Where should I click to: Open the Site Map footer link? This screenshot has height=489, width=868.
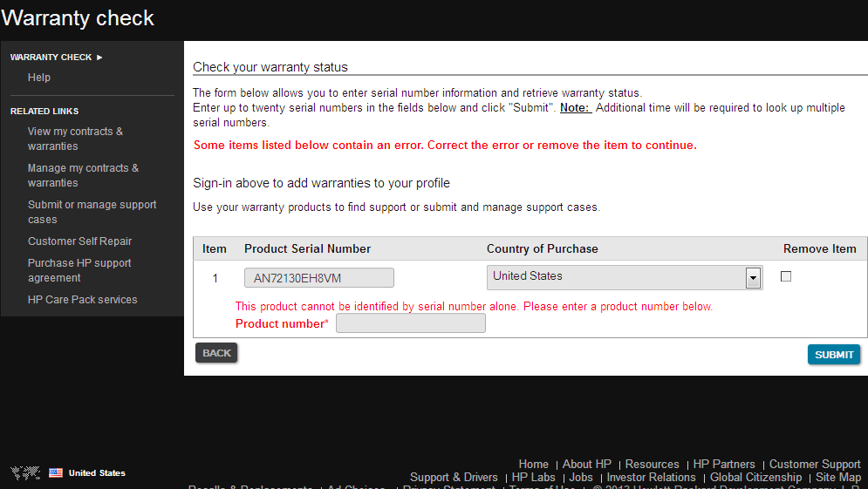click(837, 478)
